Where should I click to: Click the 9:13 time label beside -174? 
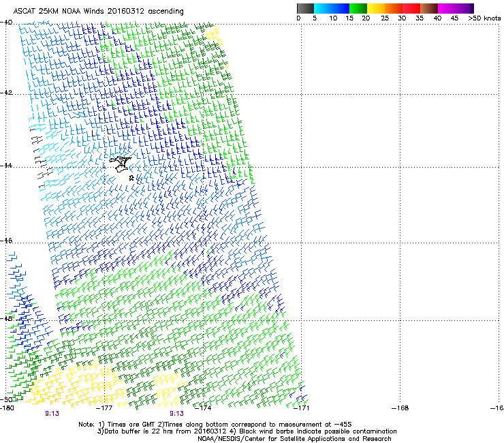click(x=177, y=414)
